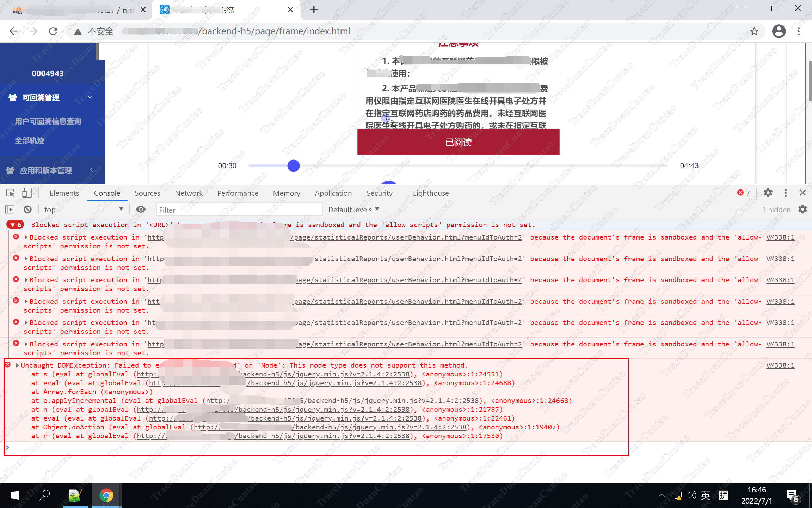Image resolution: width=812 pixels, height=508 pixels.
Task: Reload the current page
Action: [53, 31]
